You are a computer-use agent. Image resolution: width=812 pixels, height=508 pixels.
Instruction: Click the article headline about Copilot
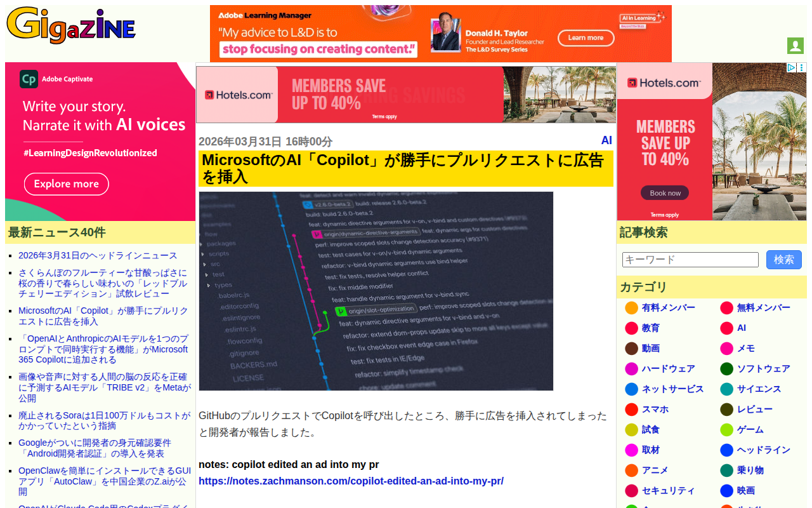pyautogui.click(x=406, y=168)
